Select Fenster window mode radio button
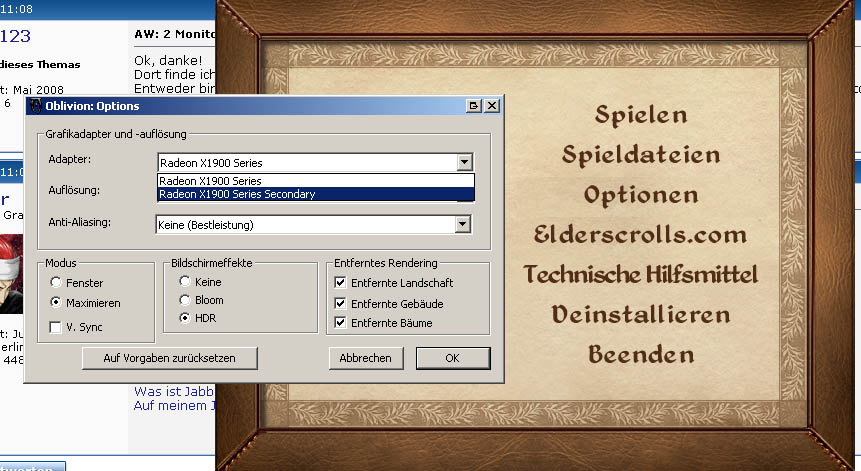The height and width of the screenshot is (471, 861). tap(55, 282)
